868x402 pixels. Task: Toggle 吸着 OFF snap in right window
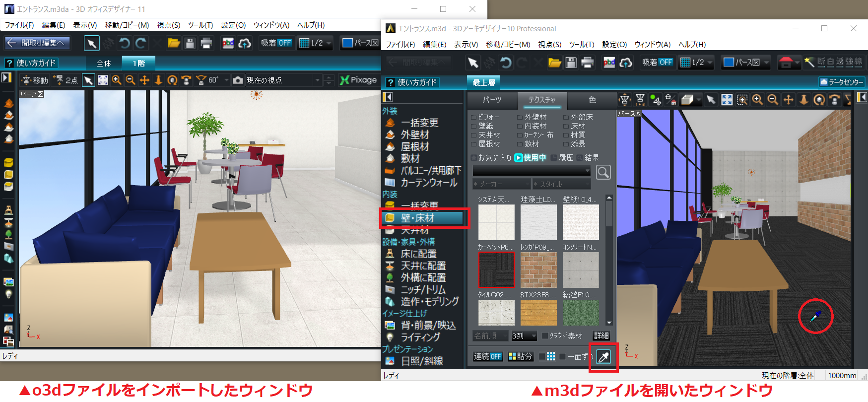click(x=657, y=63)
